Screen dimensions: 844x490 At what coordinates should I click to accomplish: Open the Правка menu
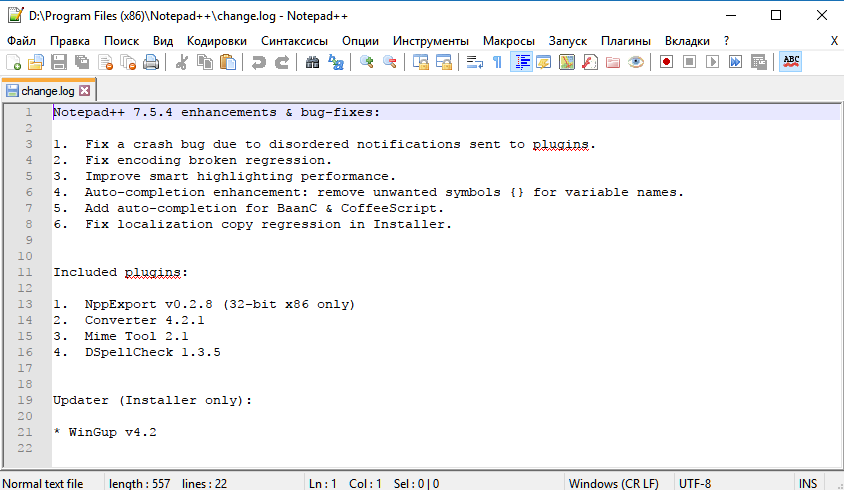pos(70,41)
